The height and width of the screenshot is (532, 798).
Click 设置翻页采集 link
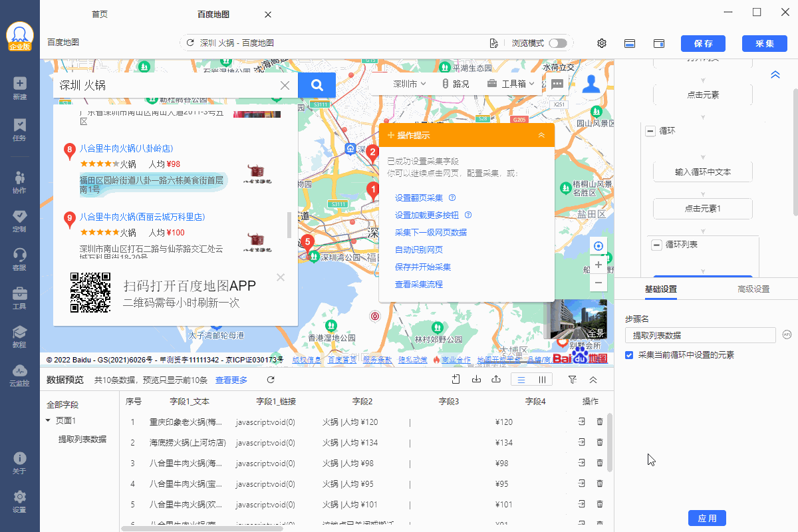click(x=419, y=198)
